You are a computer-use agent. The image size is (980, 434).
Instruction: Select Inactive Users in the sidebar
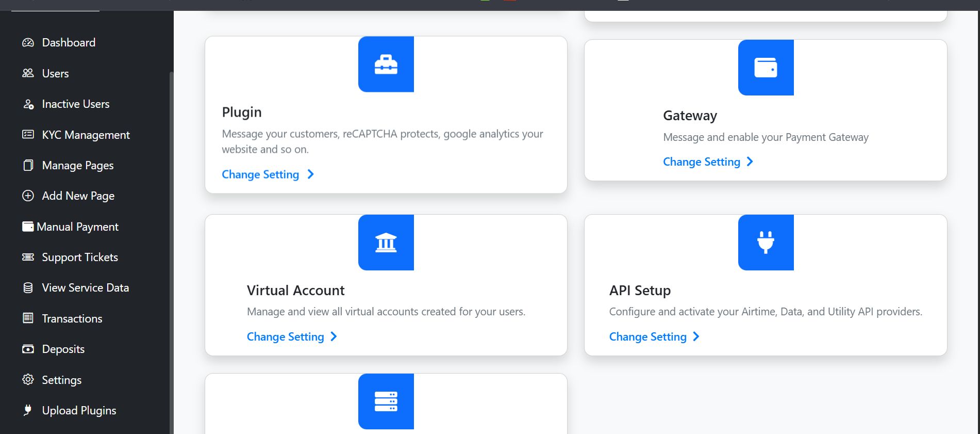[x=75, y=104]
